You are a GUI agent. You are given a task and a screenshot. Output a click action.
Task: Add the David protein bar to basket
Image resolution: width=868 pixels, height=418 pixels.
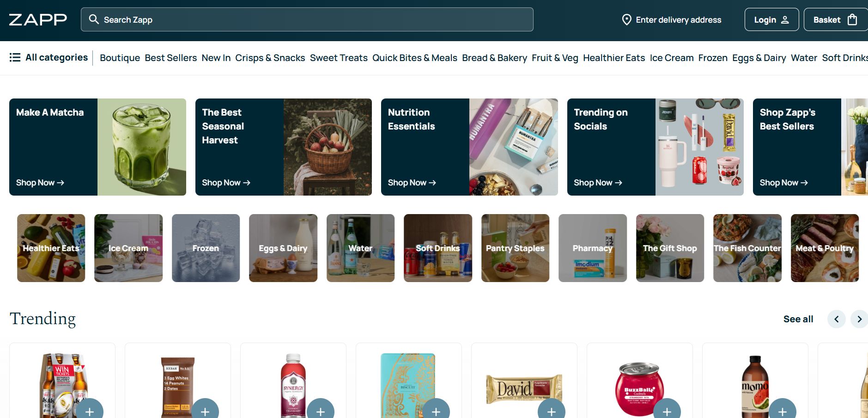[552, 410]
